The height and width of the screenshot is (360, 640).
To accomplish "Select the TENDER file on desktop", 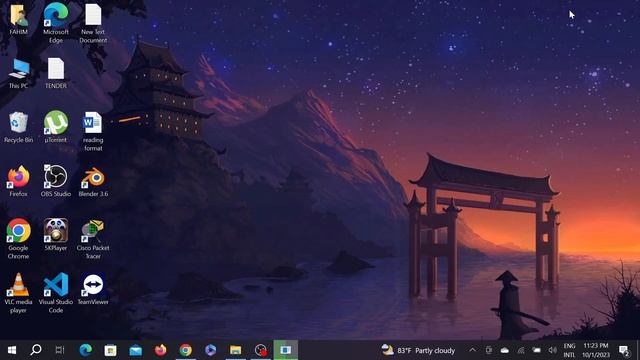I will 56,73.
